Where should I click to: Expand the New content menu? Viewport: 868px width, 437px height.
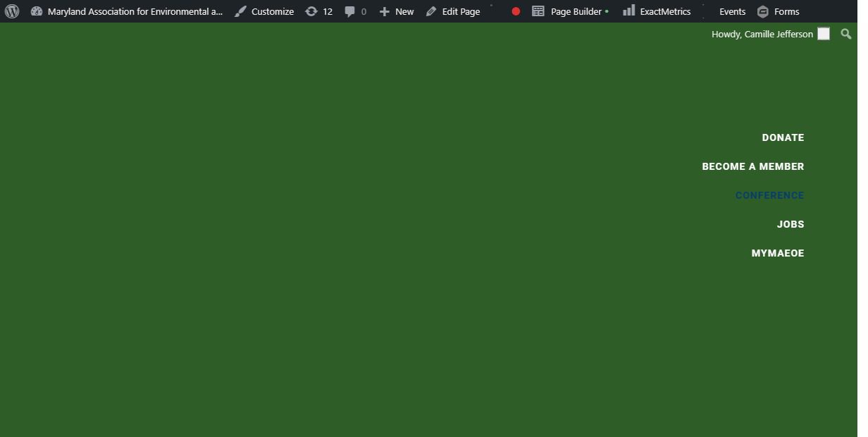[x=397, y=11]
